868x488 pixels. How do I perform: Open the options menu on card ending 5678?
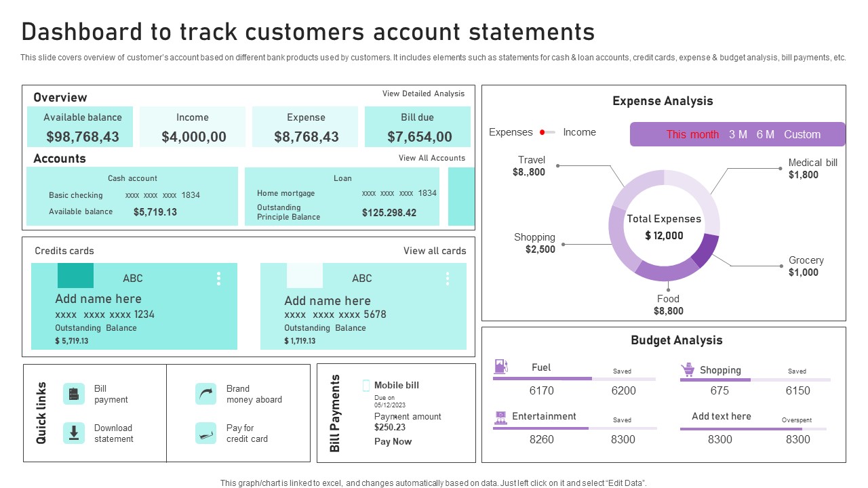click(448, 279)
